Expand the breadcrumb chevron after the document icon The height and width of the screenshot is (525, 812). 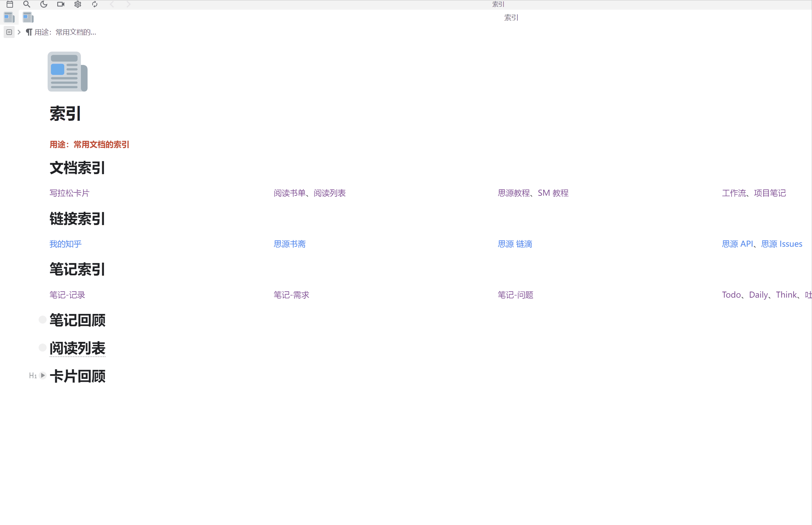(x=19, y=32)
